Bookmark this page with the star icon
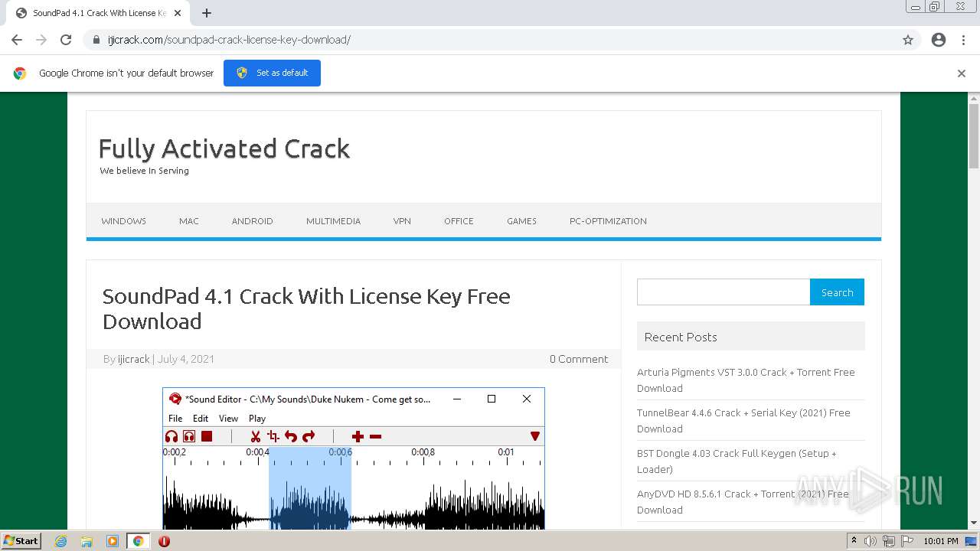980x551 pixels. click(908, 40)
